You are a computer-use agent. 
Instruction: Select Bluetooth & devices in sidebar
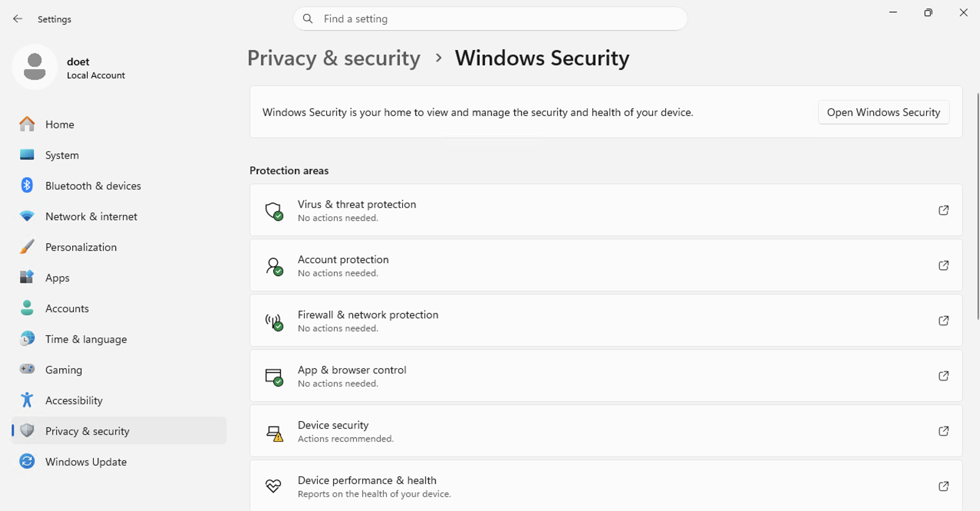[x=93, y=186]
